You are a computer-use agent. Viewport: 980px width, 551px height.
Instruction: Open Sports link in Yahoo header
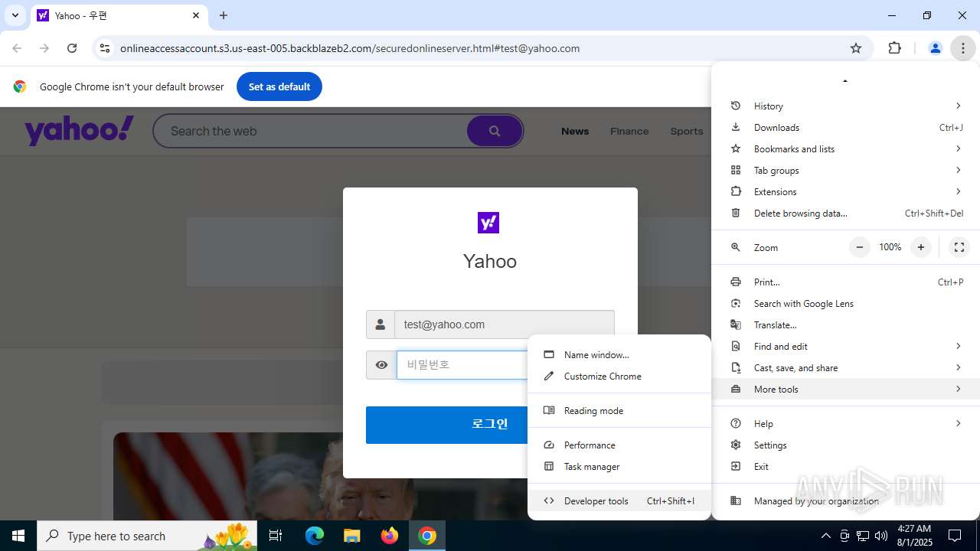[687, 131]
